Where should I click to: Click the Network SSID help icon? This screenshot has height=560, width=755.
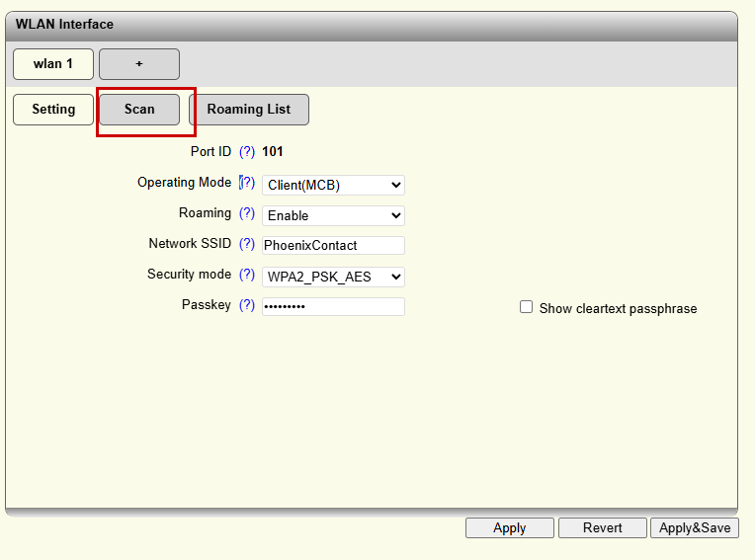point(247,244)
